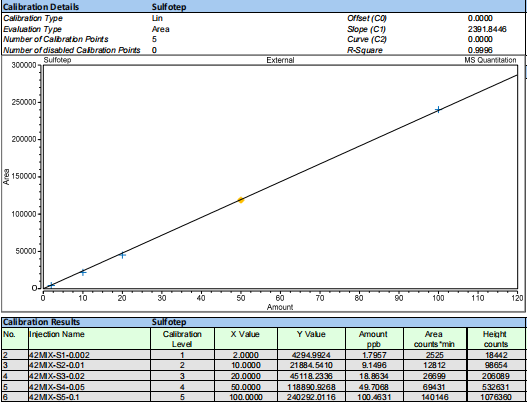Click the Evaluation Type label
Screen dimensions: 528x403
pos(32,29)
